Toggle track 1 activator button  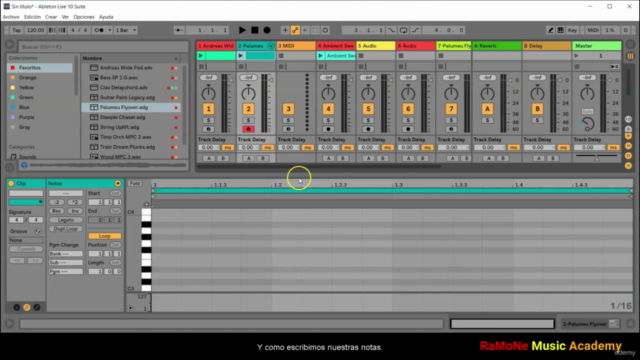point(208,109)
